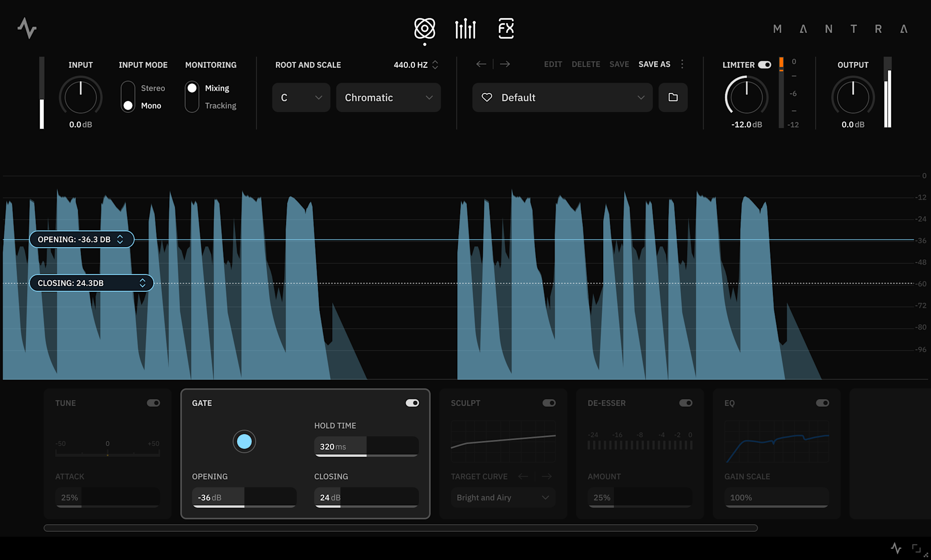
Task: Toggle the Limiter switch
Action: (765, 65)
